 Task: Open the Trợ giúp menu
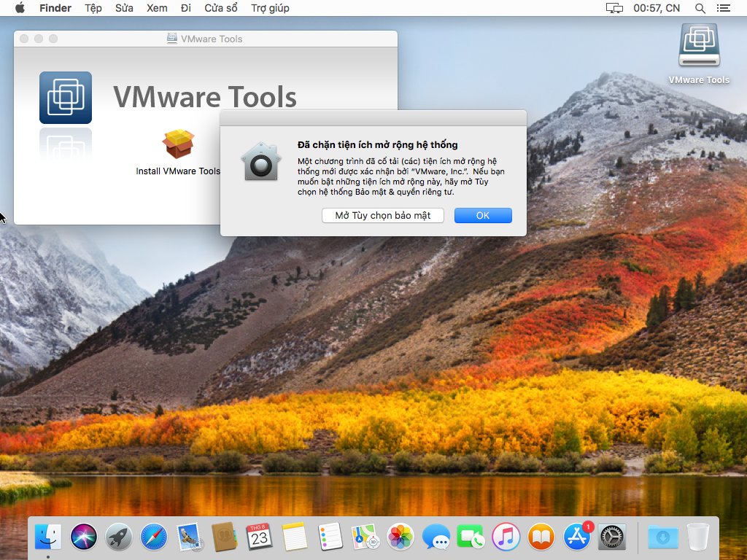coord(270,8)
